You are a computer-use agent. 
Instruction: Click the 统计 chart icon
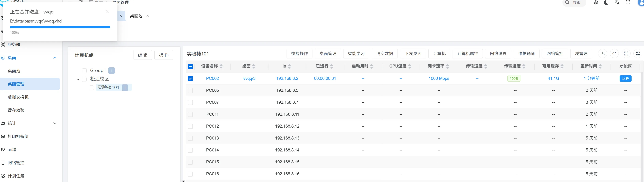(3, 123)
